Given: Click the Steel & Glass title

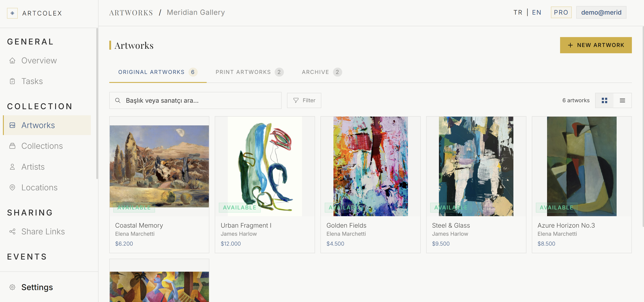Looking at the screenshot, I should pos(451,225).
